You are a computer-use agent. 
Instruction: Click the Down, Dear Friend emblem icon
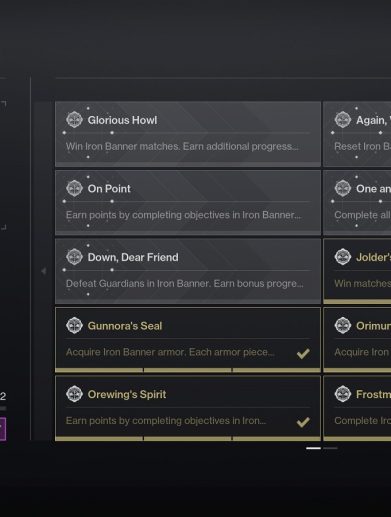tap(74, 257)
